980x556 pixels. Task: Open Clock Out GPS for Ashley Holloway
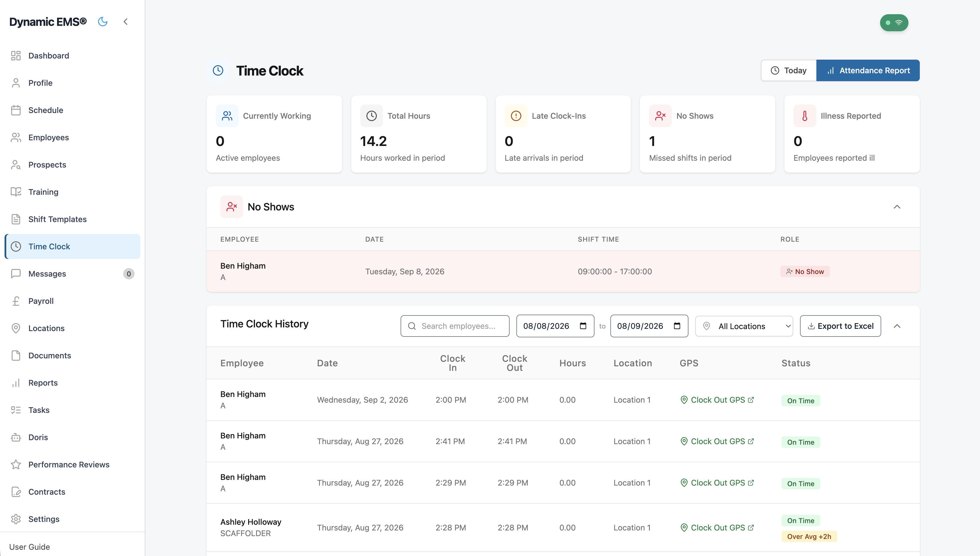tap(717, 528)
